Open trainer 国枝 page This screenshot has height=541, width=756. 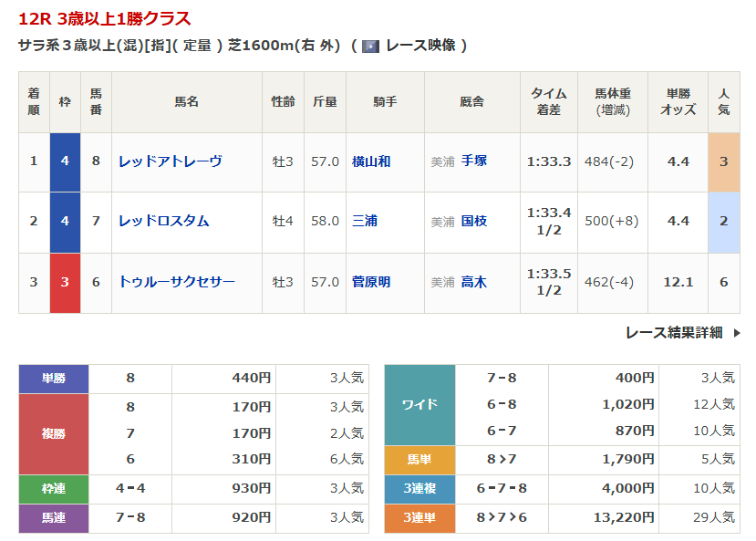pyautogui.click(x=473, y=221)
